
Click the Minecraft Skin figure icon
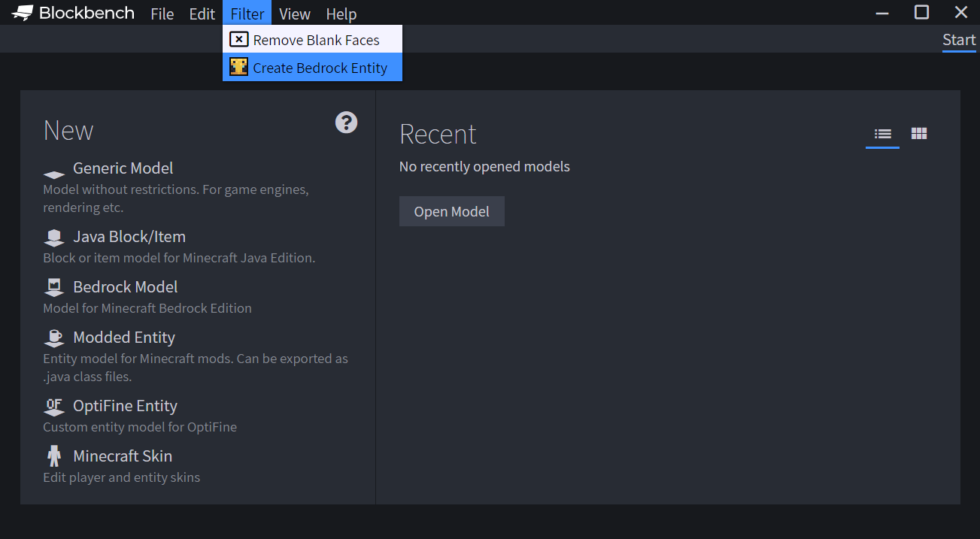pyautogui.click(x=54, y=456)
